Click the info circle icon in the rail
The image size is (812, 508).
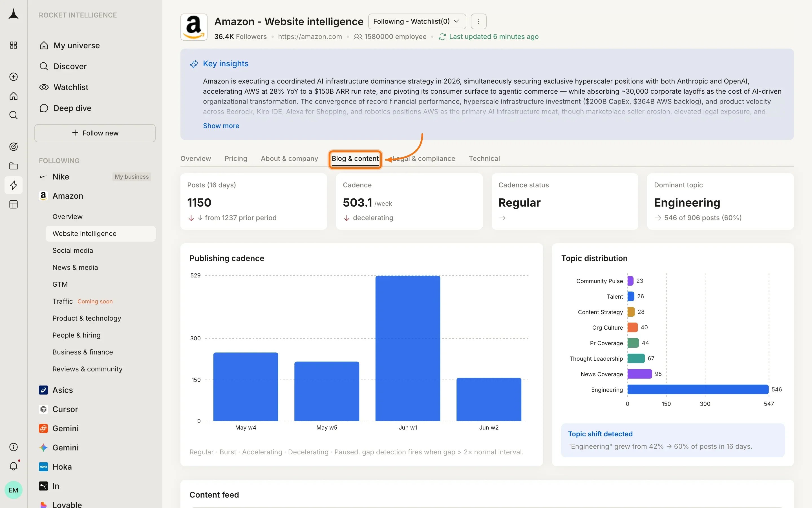pyautogui.click(x=14, y=447)
